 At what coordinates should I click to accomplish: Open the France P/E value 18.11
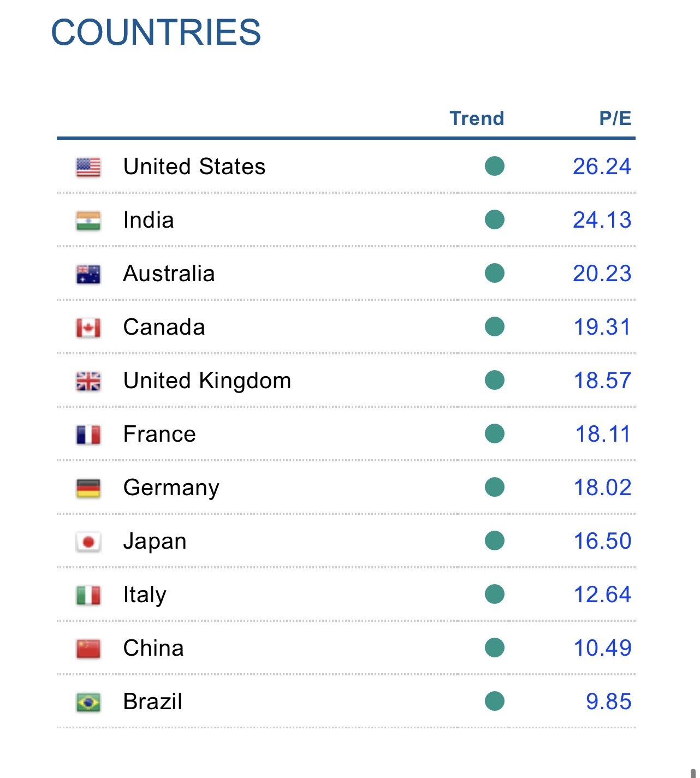pyautogui.click(x=603, y=434)
